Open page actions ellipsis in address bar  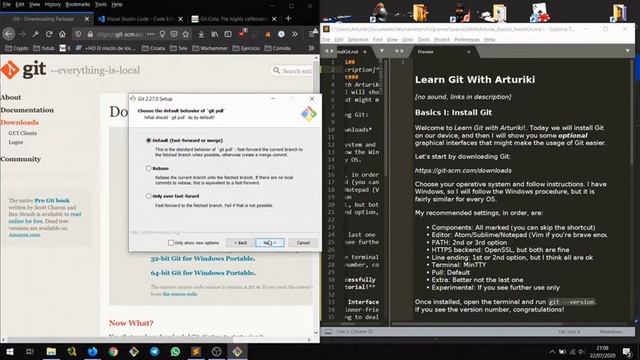coord(151,34)
